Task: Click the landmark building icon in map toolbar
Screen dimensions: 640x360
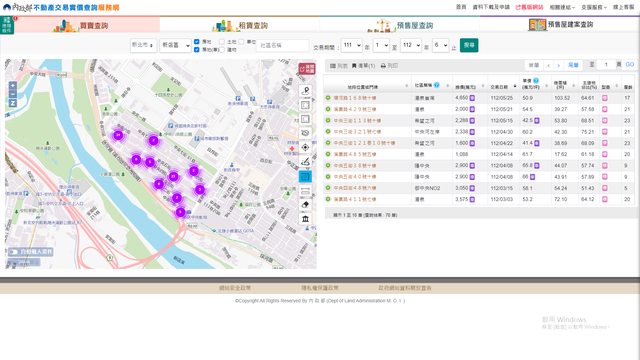Action: 305,219
